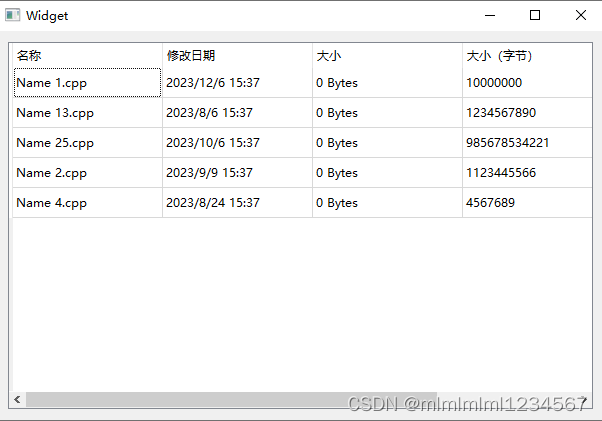Minimize the Widget window

pyautogui.click(x=490, y=15)
